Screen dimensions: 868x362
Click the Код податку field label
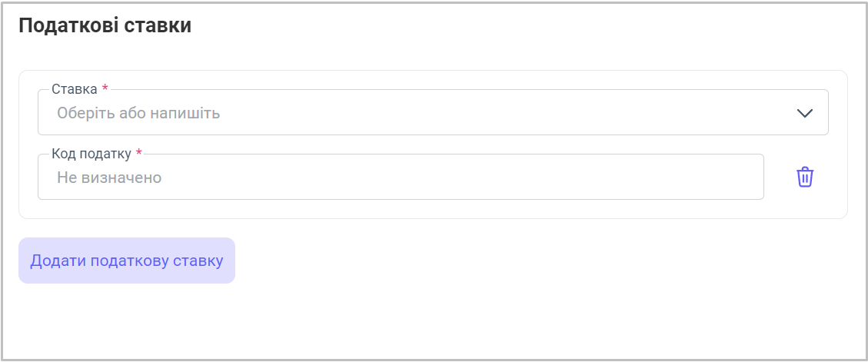(x=91, y=154)
